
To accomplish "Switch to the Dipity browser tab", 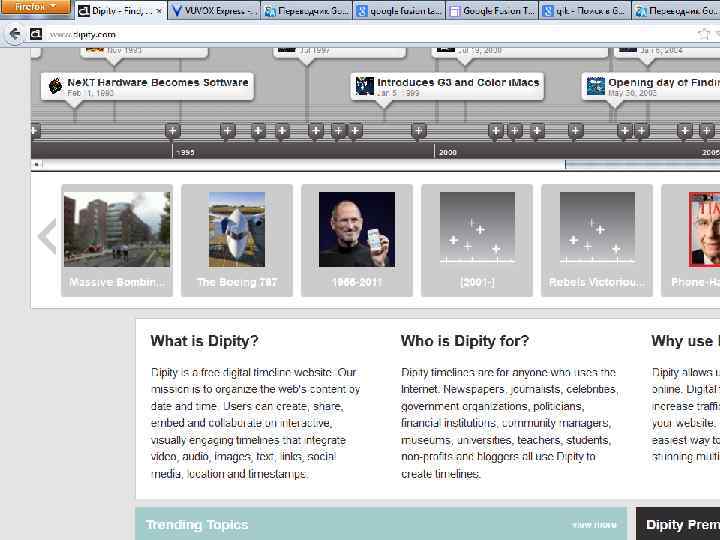I will click(x=120, y=11).
